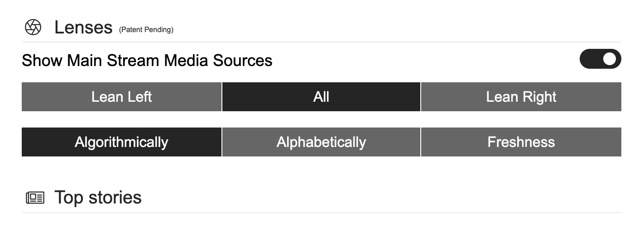Click the Lenses heading text
Screen dimensions: 644x227
(x=83, y=28)
